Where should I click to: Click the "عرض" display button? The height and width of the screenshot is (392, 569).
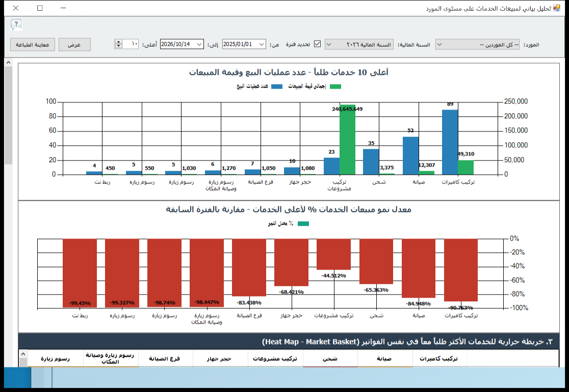[74, 45]
